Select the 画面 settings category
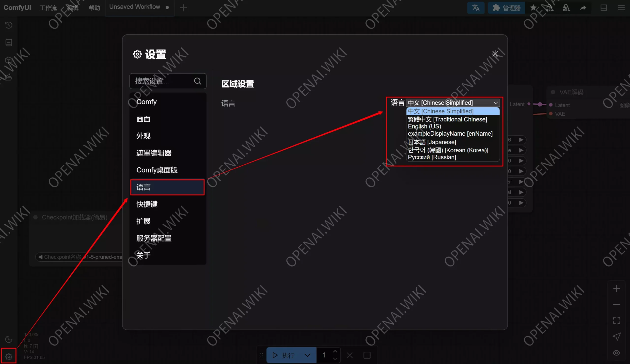This screenshot has width=630, height=364. click(x=168, y=119)
